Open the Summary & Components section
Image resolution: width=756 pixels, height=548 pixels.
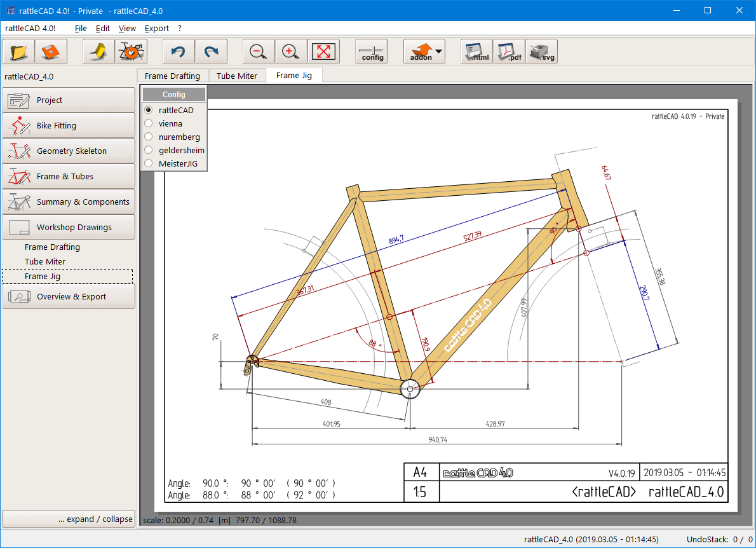click(x=69, y=202)
